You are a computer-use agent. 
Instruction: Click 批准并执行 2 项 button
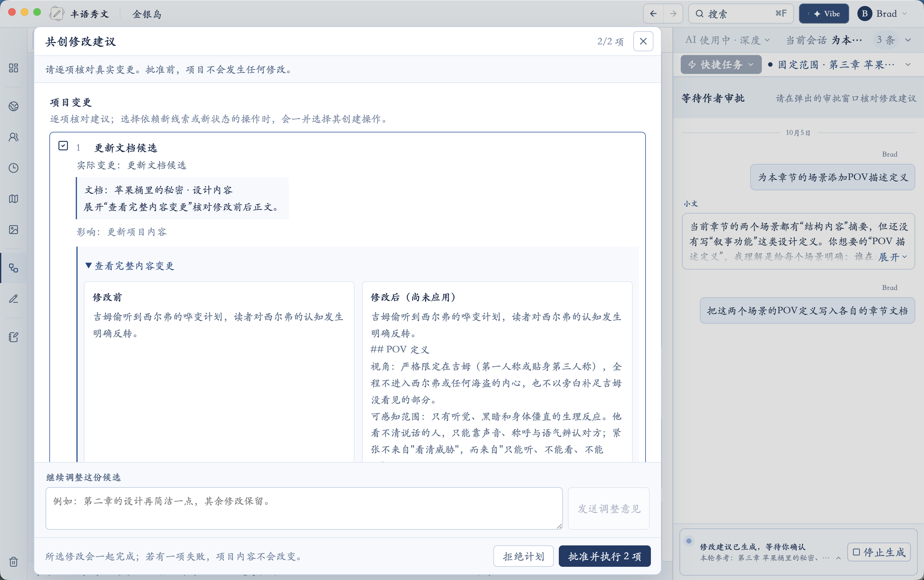tap(604, 556)
